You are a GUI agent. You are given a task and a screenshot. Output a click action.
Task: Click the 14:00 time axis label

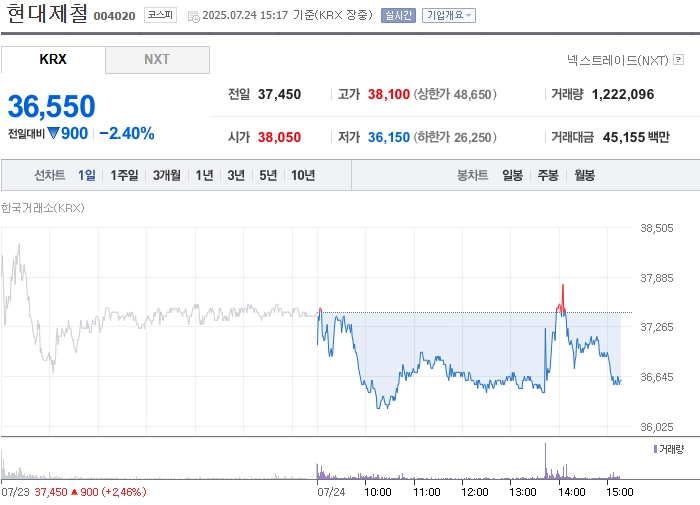[571, 492]
